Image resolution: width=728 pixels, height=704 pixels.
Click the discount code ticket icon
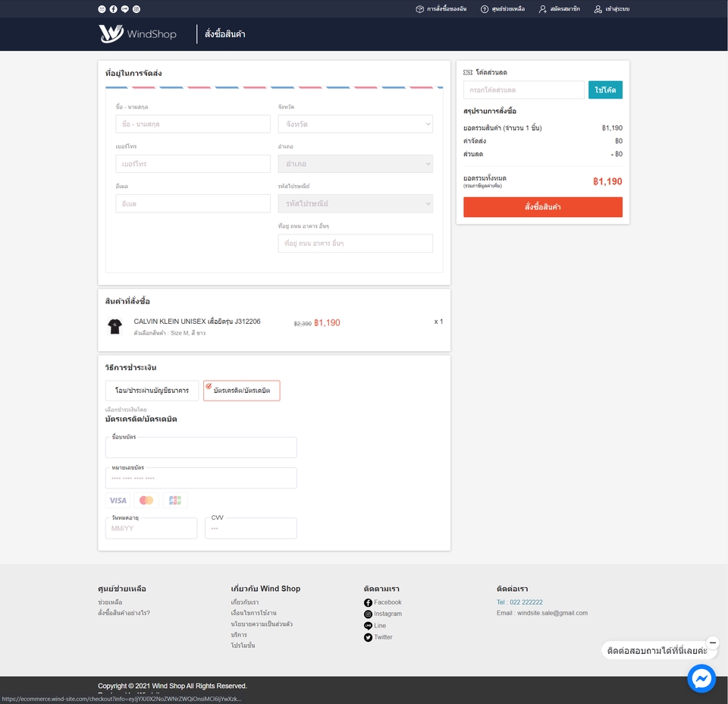(x=468, y=72)
